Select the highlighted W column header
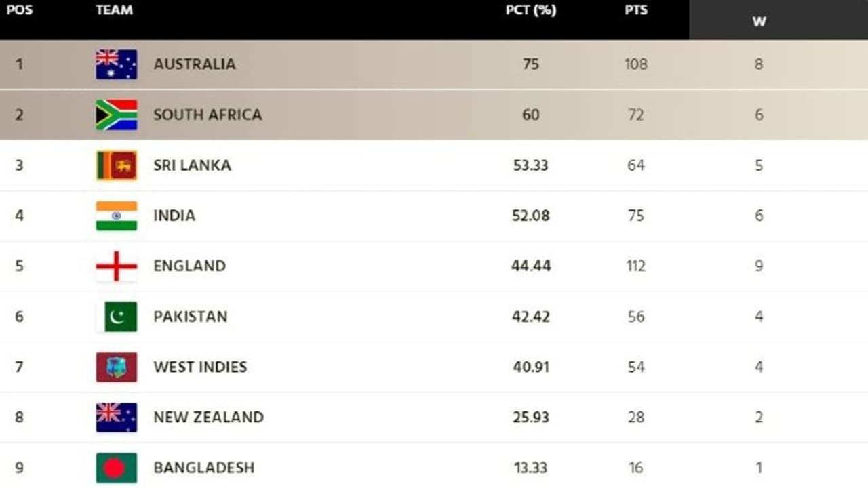Viewport: 868px width, 488px height. click(759, 21)
